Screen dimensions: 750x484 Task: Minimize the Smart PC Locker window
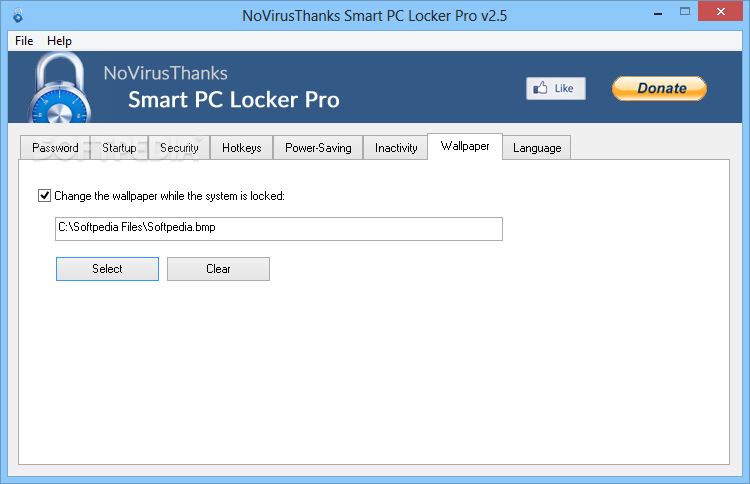658,13
